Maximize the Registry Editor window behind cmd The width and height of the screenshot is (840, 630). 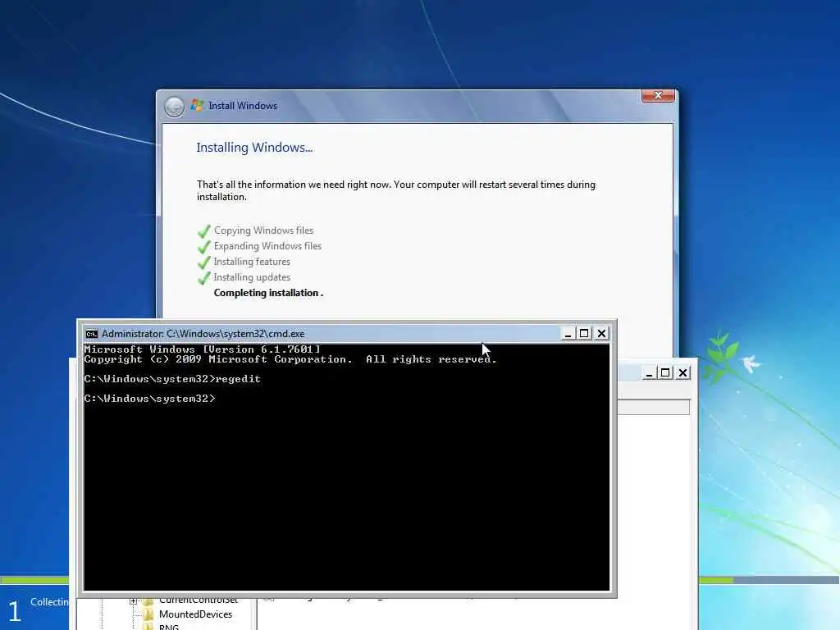[x=665, y=373]
